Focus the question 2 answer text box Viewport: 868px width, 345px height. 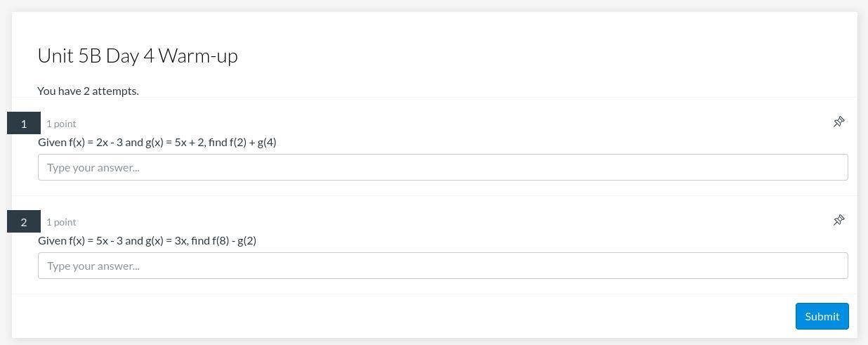[x=442, y=266]
